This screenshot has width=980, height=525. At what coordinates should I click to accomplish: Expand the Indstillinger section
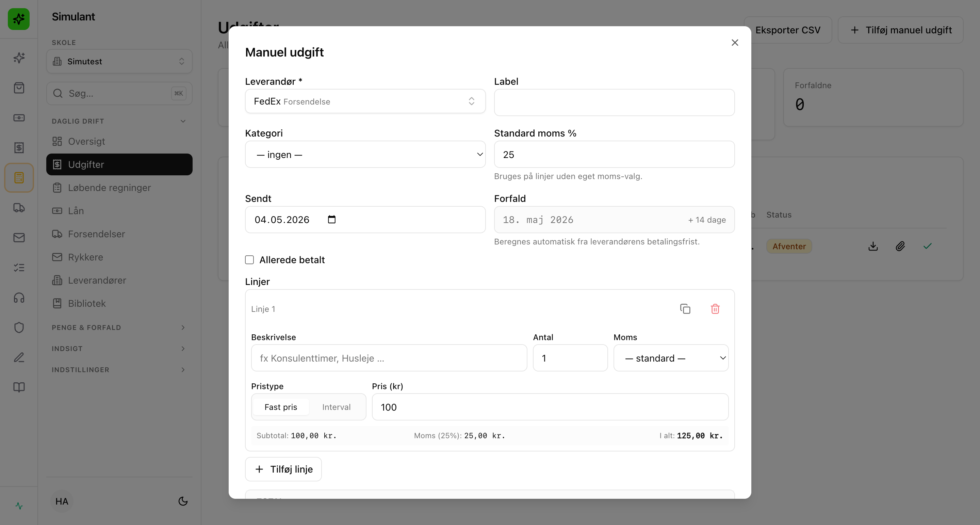(119, 370)
